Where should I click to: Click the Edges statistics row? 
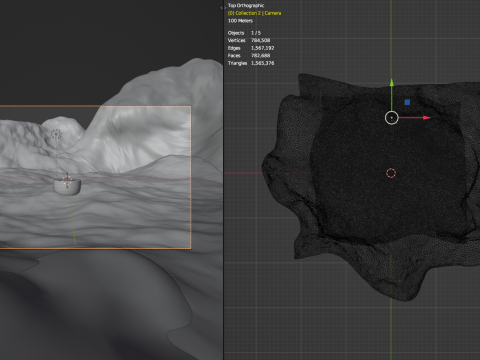click(x=251, y=48)
